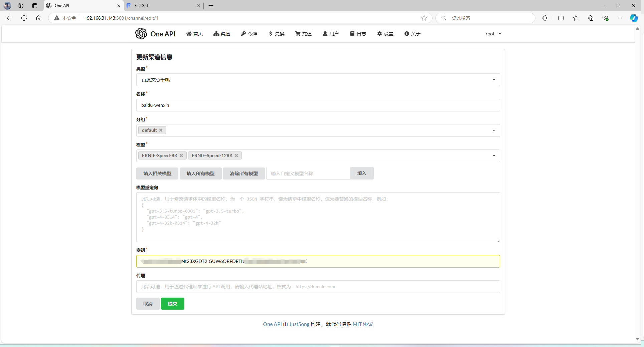Go back in browser history
Screen dimensions: 644x347
pos(9,18)
